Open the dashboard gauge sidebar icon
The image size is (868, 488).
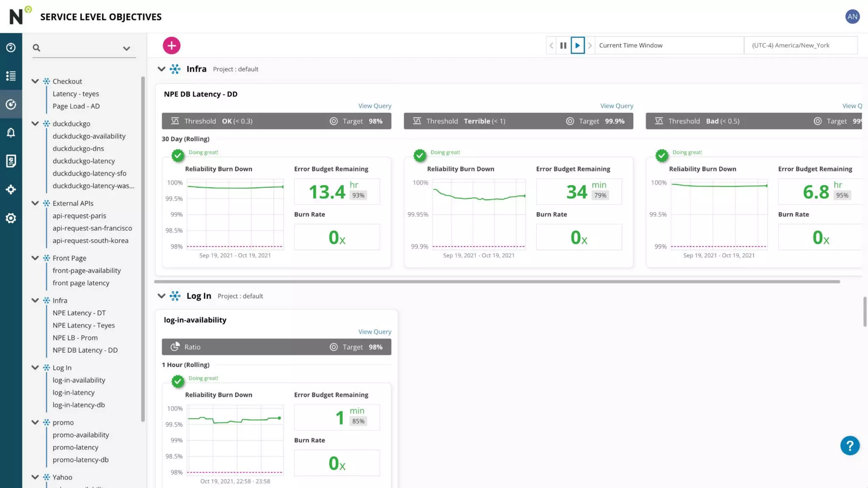[11, 47]
